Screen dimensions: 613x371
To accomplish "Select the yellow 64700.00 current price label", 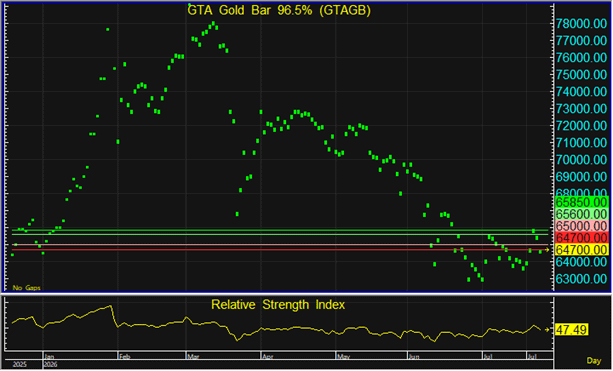I will click(581, 249).
